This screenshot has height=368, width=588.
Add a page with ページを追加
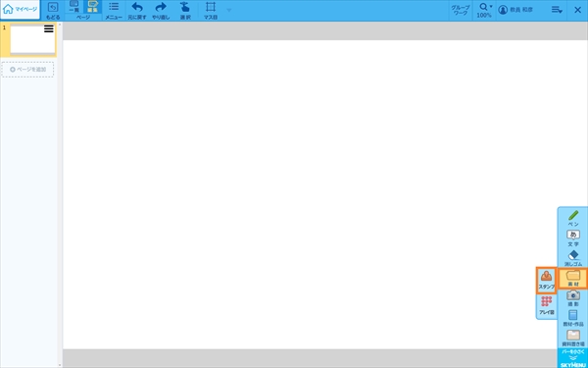point(27,70)
